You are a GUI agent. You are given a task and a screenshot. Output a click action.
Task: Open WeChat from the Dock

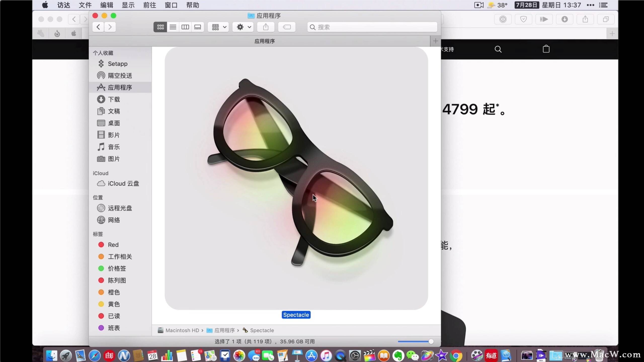tap(412, 355)
